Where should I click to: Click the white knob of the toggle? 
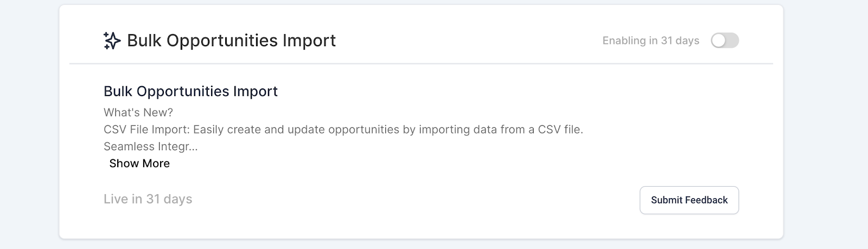click(719, 41)
